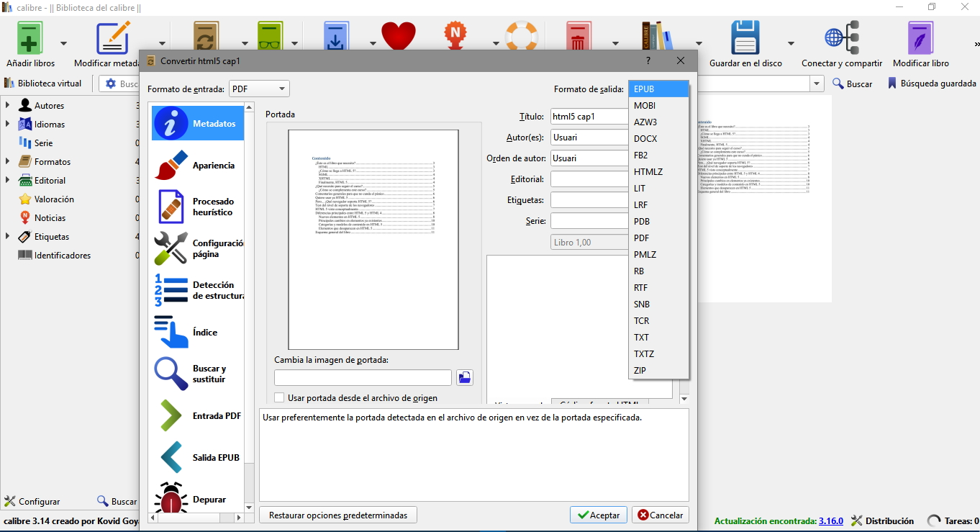
Task: Click the Mostrar (view book) glasses icon
Action: tap(269, 36)
